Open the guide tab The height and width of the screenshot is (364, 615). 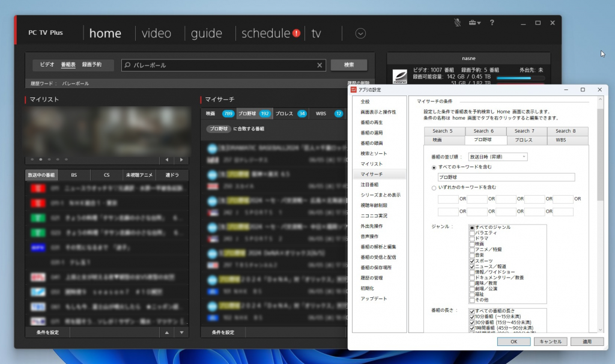click(207, 34)
